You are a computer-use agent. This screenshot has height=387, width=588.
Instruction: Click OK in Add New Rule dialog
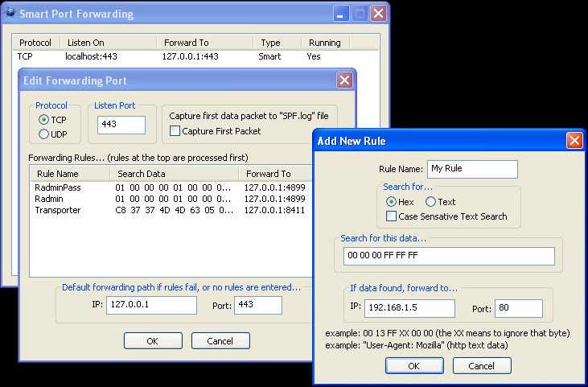pos(414,365)
